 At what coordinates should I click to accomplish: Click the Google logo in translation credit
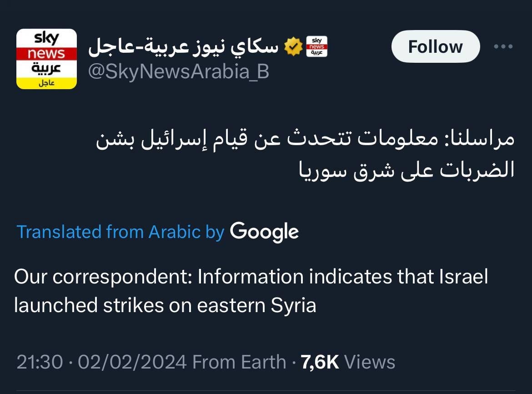point(264,232)
